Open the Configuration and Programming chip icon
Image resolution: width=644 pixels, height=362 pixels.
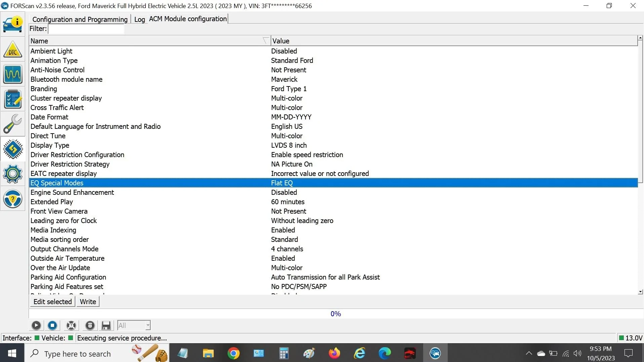(x=13, y=149)
